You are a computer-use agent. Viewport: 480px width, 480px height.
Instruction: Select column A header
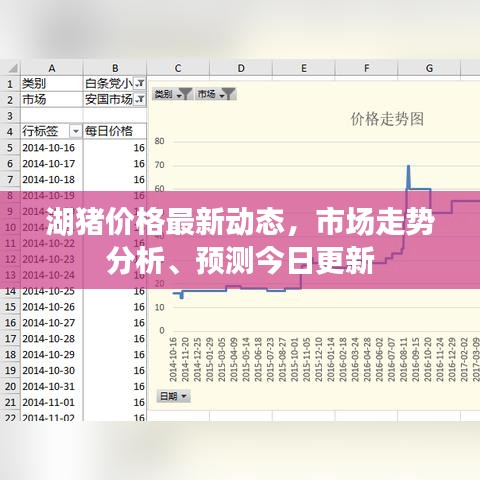pos(52,68)
